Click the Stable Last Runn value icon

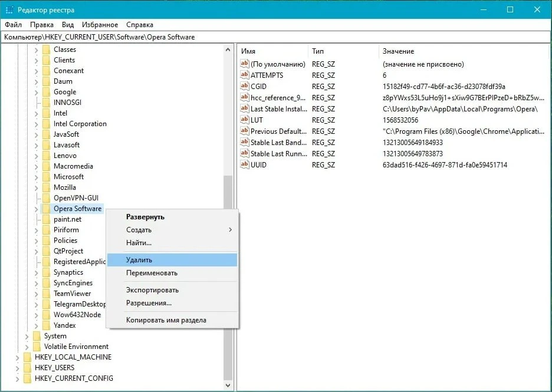(x=244, y=153)
